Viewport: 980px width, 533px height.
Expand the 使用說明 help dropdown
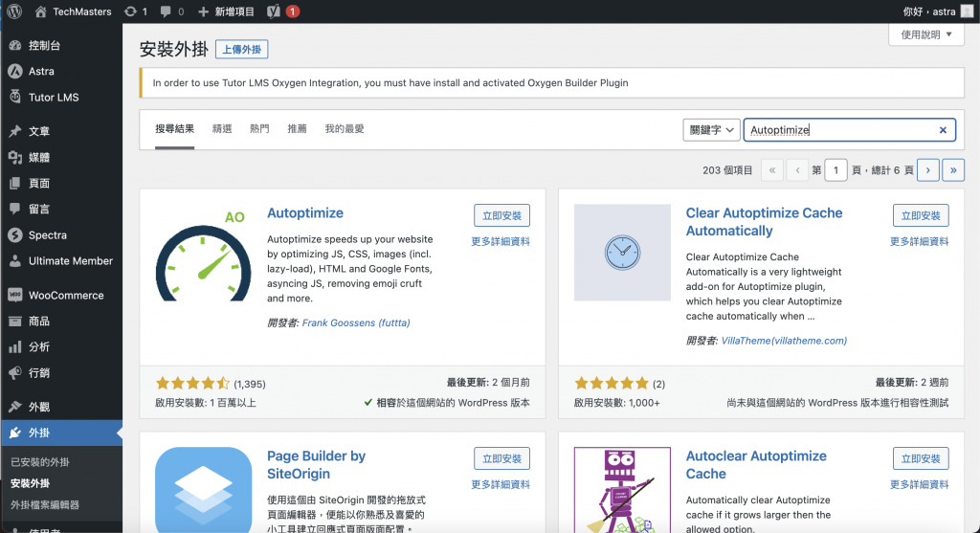click(x=926, y=34)
